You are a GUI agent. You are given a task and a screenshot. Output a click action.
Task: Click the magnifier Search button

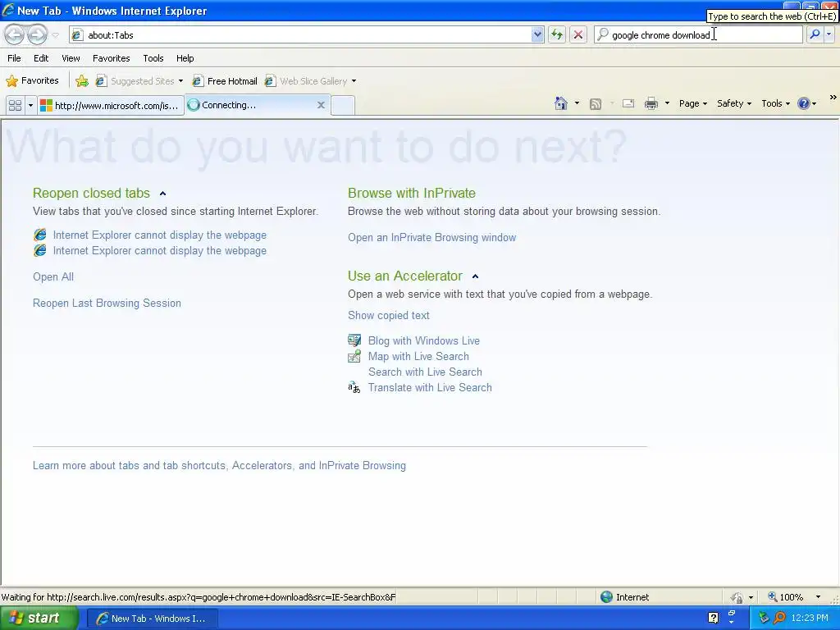click(x=815, y=34)
